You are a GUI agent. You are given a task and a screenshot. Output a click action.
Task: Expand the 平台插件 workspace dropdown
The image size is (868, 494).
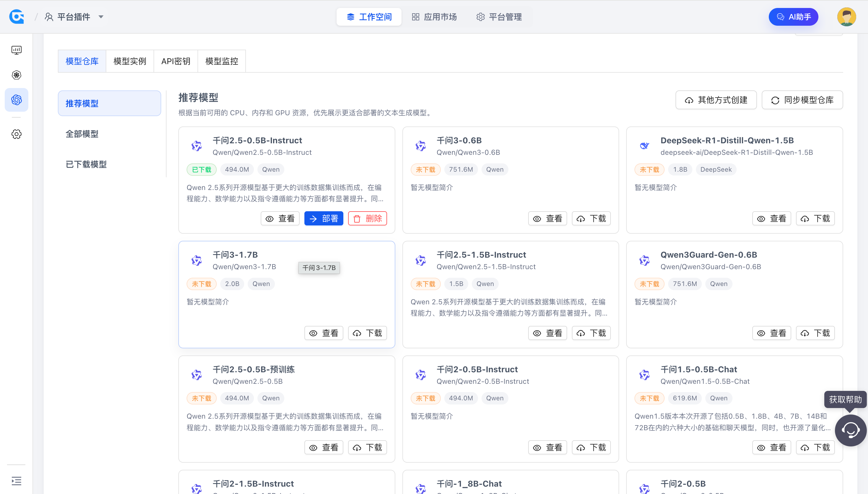(74, 17)
